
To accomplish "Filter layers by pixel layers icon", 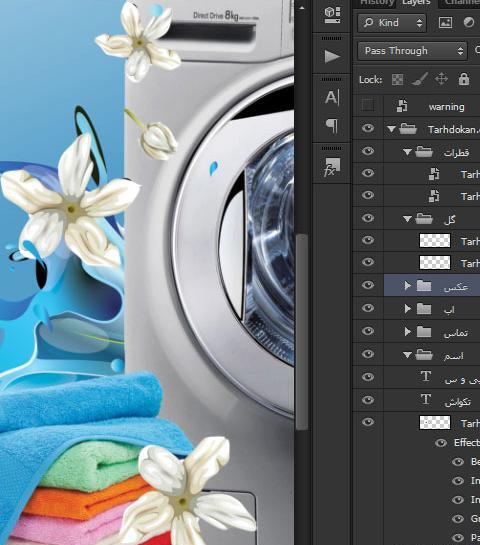I will coord(445,23).
